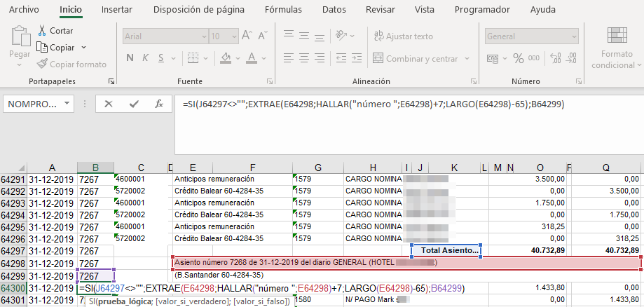Toggle italic K formatting
The height and width of the screenshot is (307, 644).
point(145,58)
